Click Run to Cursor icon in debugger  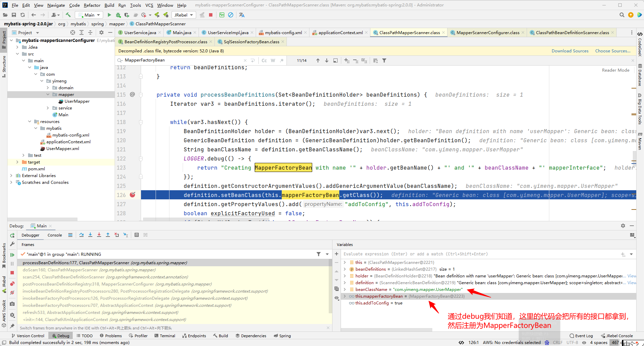[125, 235]
